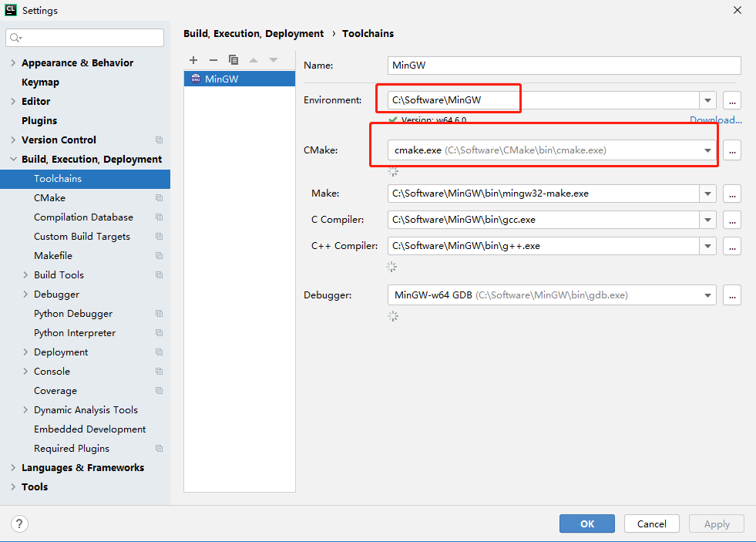Click the project-level icon beside Deployment

[x=159, y=352]
